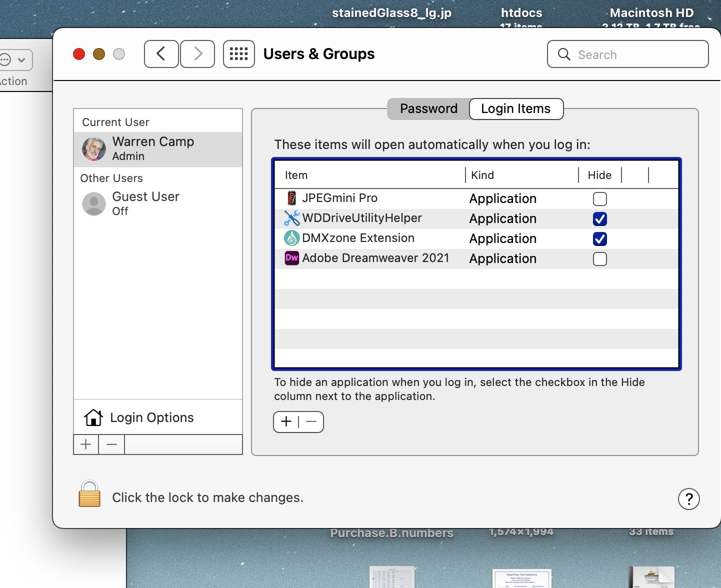Click the search magnifier icon
Image resolution: width=721 pixels, height=588 pixels.
pos(564,55)
